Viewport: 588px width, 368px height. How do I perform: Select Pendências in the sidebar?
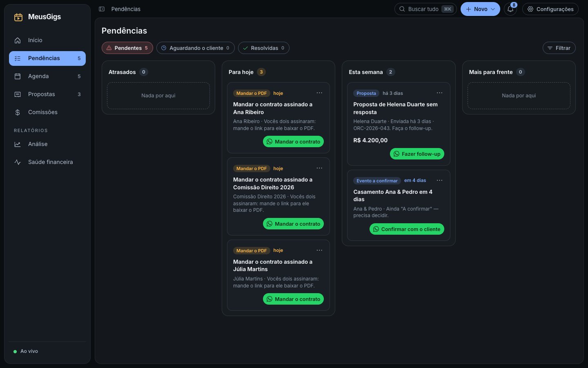pos(47,58)
